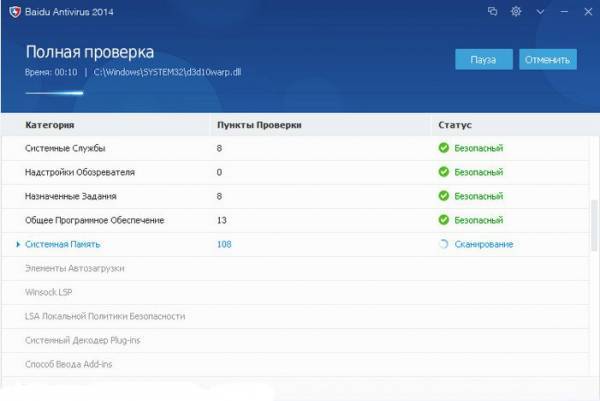Open settings gear icon in title bar
This screenshot has height=401, width=600.
[516, 11]
